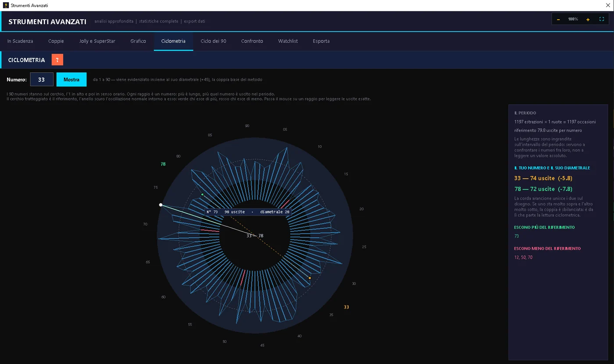Click the '33 — 74 uscite (-5.8)' line
Image resolution: width=614 pixels, height=364 pixels.
[543, 178]
